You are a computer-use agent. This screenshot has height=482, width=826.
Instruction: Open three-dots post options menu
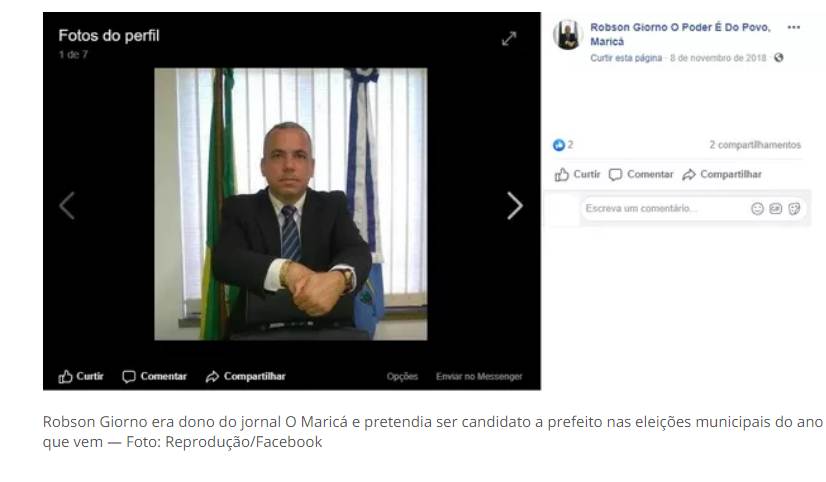[794, 27]
